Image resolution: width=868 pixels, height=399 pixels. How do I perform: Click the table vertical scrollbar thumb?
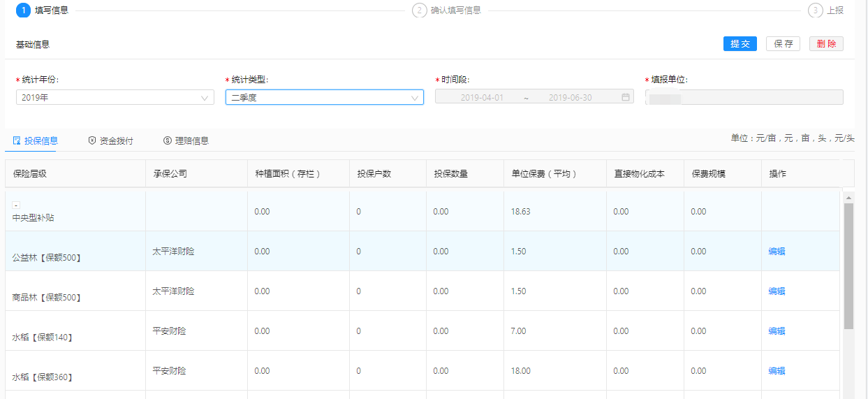(x=849, y=266)
